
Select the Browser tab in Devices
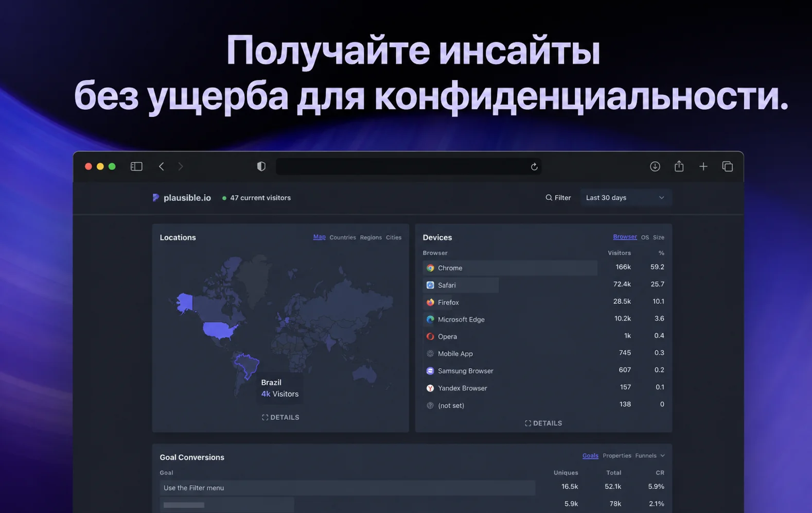[625, 237]
